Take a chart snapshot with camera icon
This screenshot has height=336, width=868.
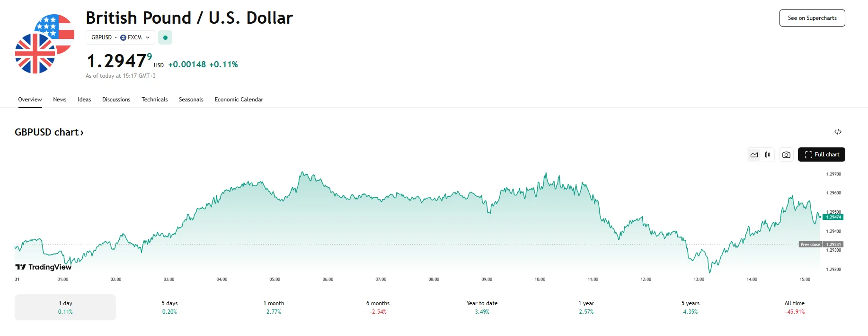786,154
